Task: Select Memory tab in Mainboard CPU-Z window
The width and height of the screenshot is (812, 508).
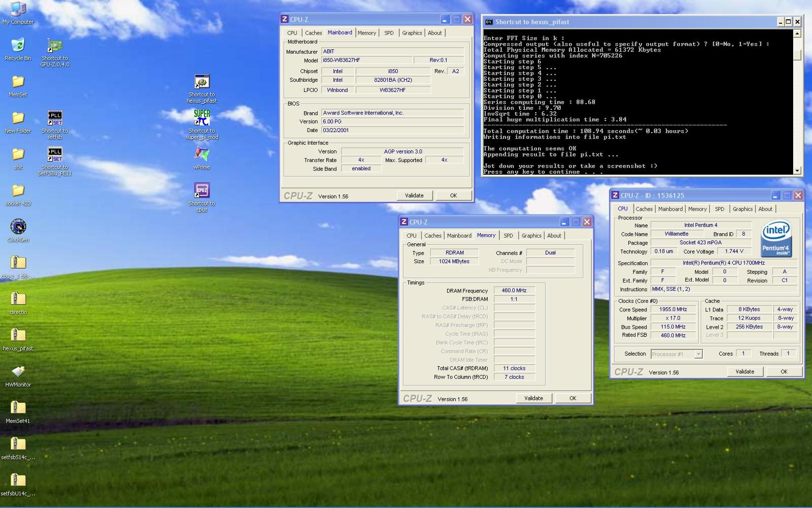Action: (x=367, y=33)
